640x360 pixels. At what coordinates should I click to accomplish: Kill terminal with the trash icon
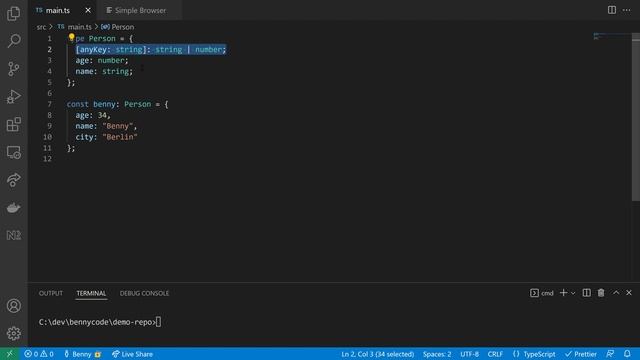tap(601, 293)
